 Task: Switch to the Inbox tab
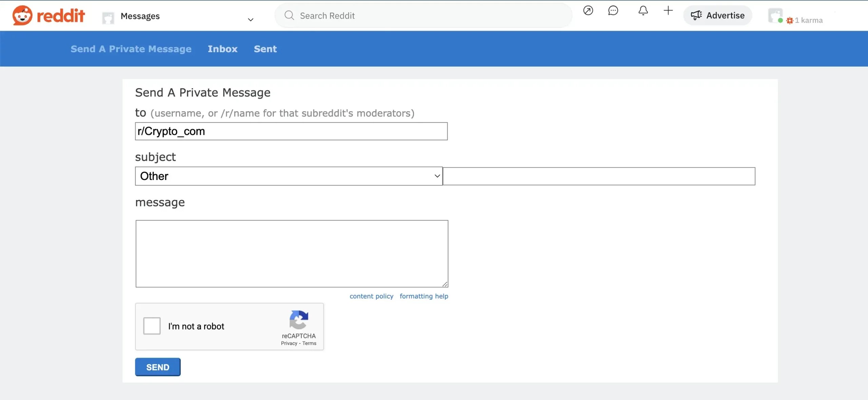(222, 49)
